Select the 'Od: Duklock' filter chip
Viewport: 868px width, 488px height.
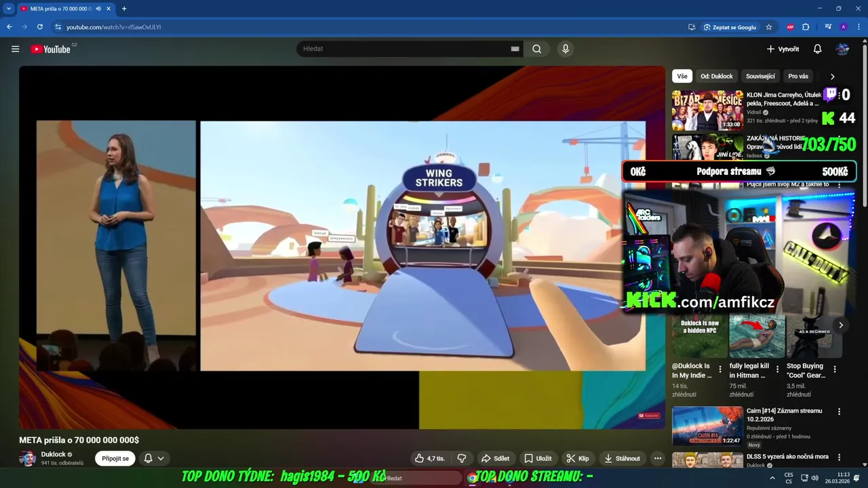(x=717, y=77)
